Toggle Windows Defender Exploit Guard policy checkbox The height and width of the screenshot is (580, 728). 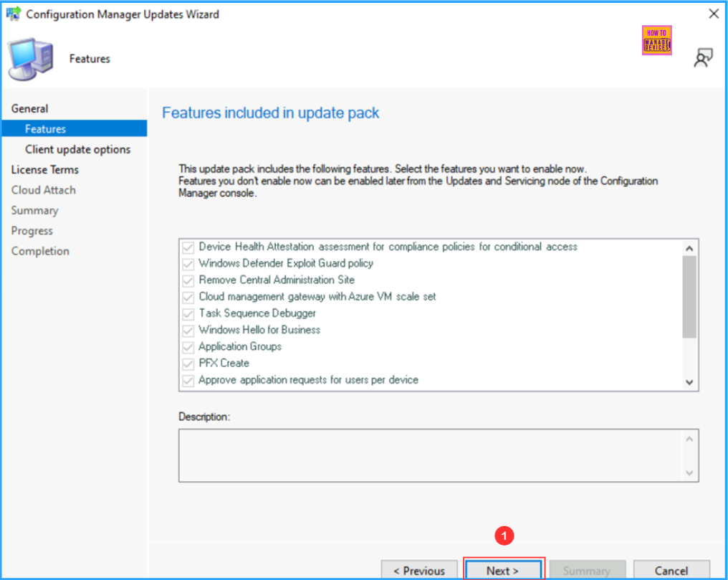[x=188, y=265]
